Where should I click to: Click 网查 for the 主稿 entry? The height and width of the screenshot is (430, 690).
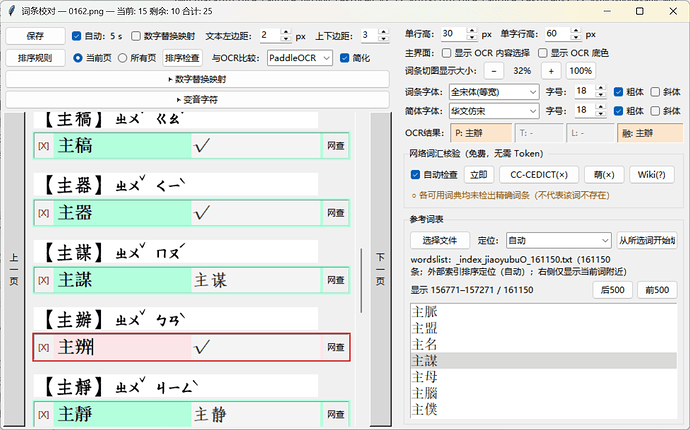point(335,146)
